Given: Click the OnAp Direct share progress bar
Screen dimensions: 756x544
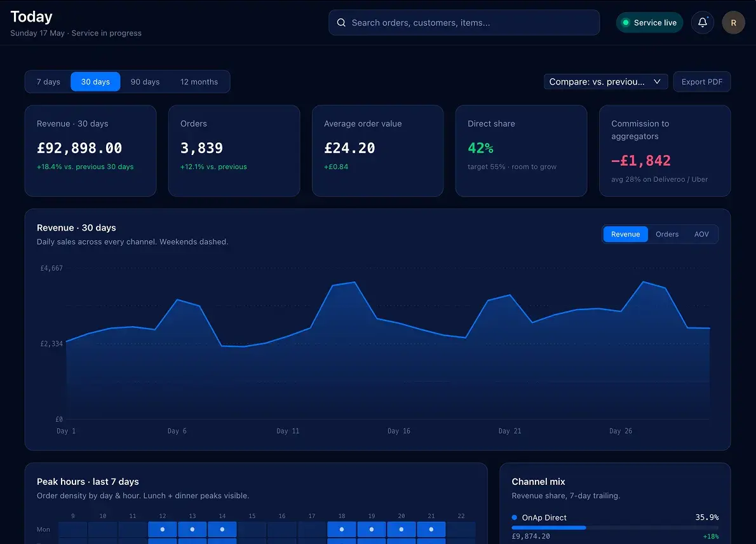Looking at the screenshot, I should [615, 527].
